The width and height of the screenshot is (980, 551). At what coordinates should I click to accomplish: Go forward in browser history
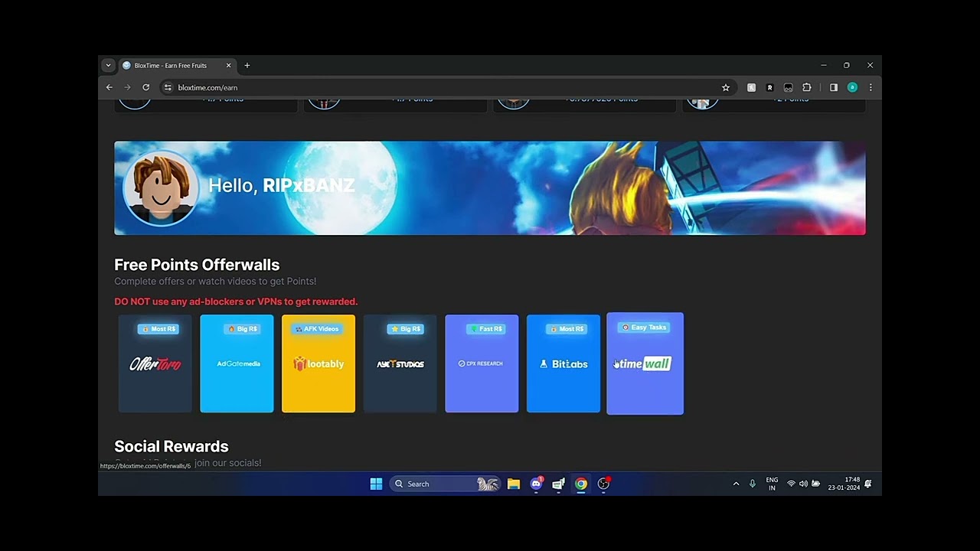point(128,87)
